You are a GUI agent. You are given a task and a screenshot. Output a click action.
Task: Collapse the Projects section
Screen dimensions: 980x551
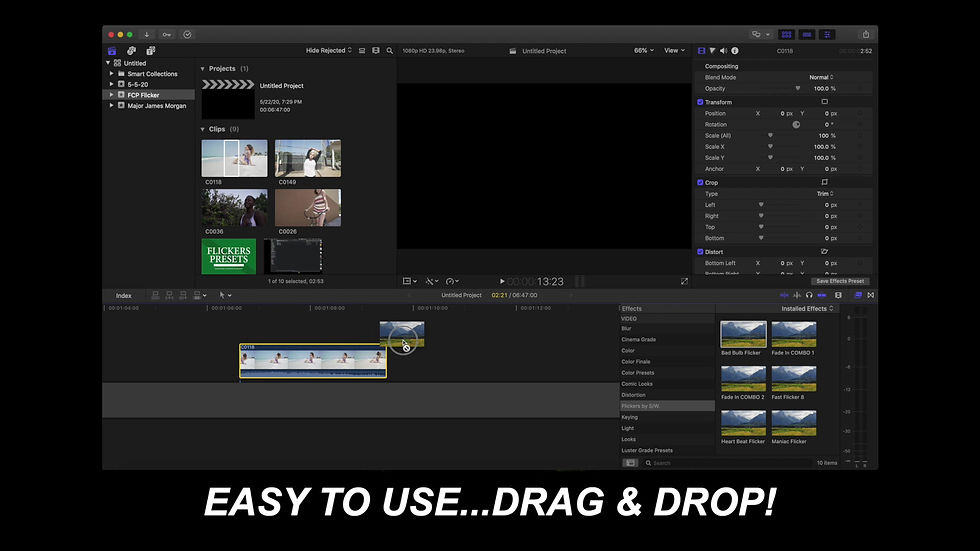pos(202,69)
